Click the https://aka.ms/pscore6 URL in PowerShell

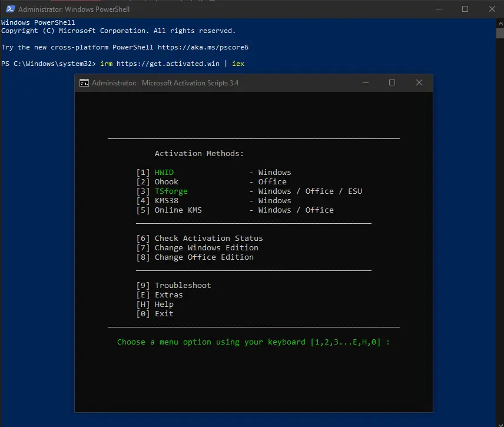coord(203,47)
